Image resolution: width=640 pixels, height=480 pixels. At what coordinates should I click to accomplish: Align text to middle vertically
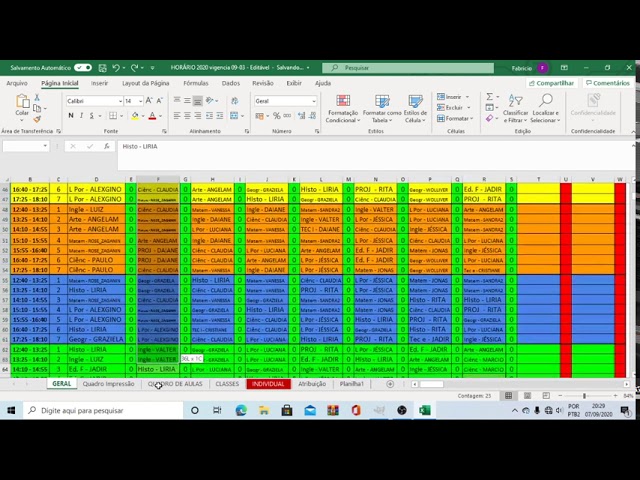[x=187, y=100]
